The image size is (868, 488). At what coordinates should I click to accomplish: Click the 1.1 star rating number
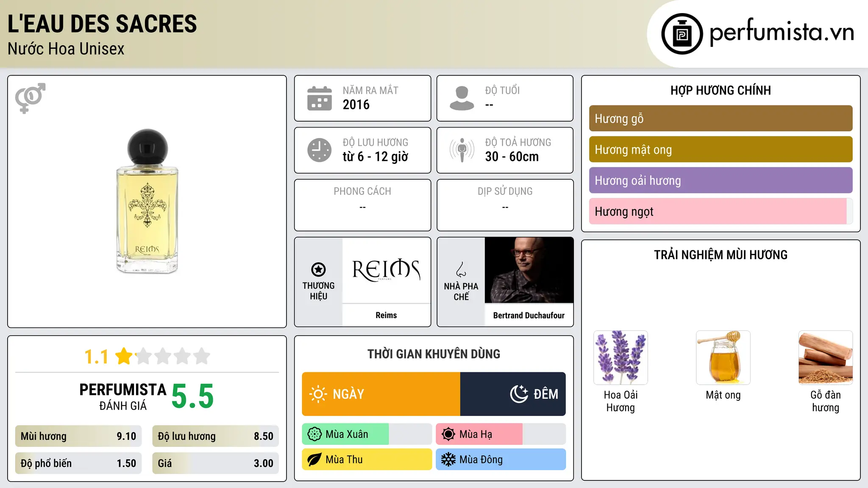click(x=96, y=357)
